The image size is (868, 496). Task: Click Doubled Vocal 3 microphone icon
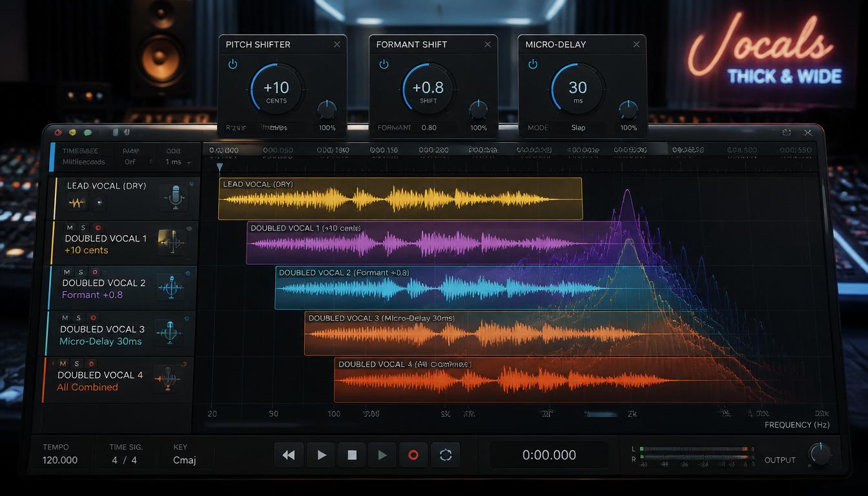(169, 333)
